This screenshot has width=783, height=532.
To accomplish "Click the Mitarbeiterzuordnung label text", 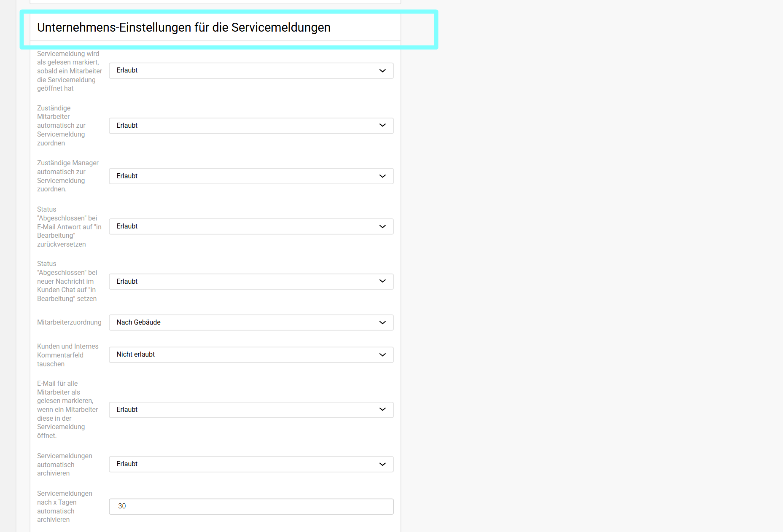I will click(69, 322).
